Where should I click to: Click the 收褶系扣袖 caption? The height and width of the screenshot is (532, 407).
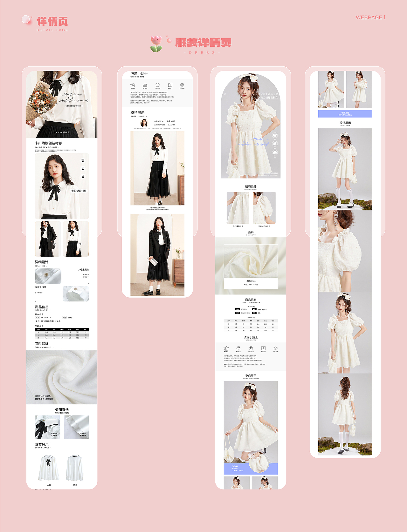pyautogui.click(x=40, y=287)
